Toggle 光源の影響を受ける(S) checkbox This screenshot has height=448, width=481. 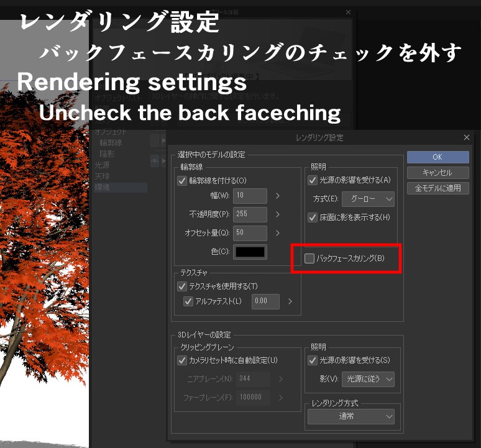(313, 360)
